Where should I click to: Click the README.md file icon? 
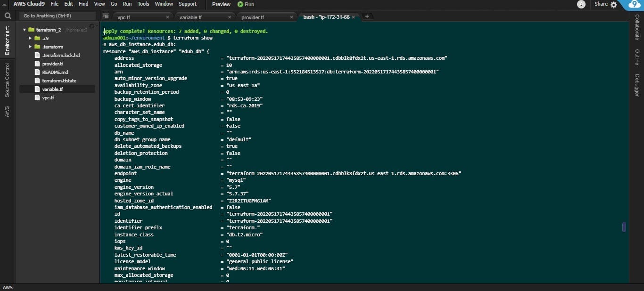pos(38,72)
